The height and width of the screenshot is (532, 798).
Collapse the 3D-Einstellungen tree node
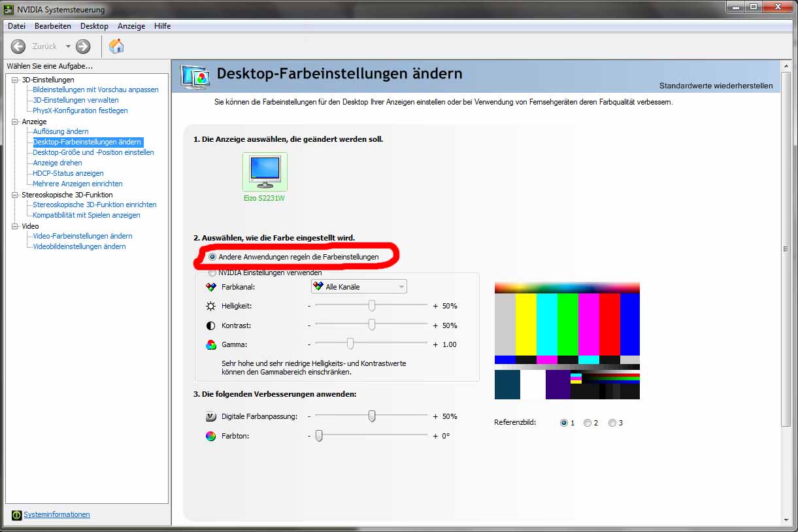point(16,80)
